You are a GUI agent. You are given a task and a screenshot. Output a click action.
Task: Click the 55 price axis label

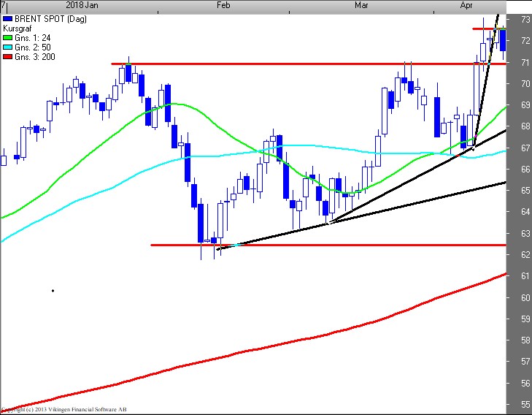click(x=525, y=405)
